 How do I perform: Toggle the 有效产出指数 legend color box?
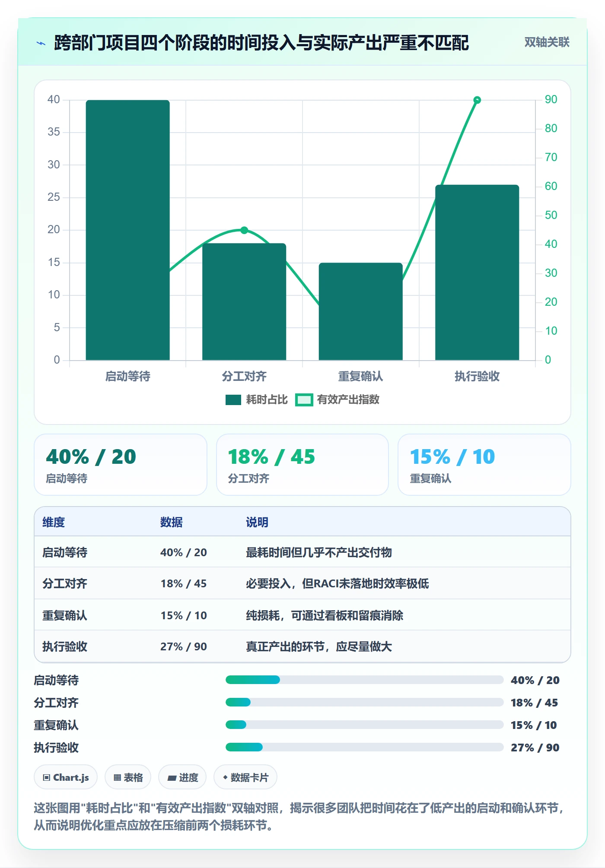304,400
